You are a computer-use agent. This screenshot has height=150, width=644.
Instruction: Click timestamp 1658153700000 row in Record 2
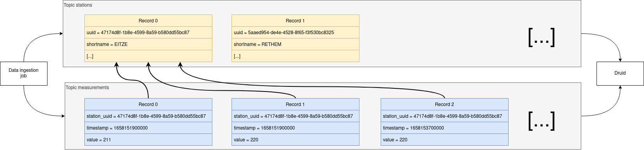point(445,128)
